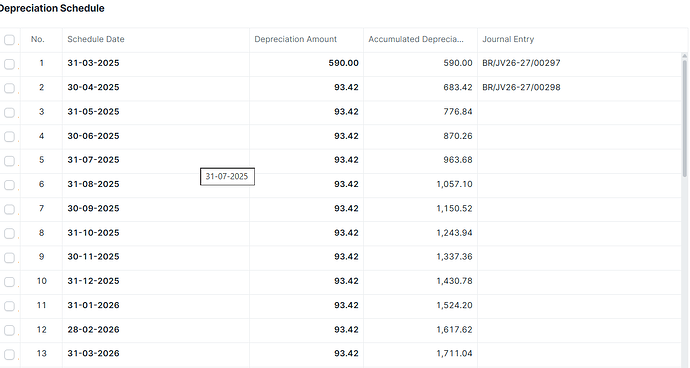Viewport: 690px width, 368px height.
Task: Open journal entry BR/JV26-27/00298
Action: click(521, 87)
